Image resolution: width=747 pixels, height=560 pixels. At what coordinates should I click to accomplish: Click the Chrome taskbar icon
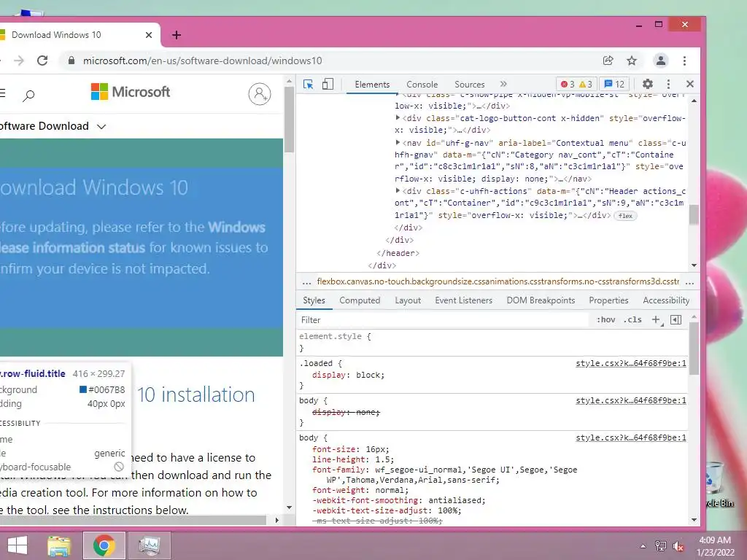click(x=104, y=545)
